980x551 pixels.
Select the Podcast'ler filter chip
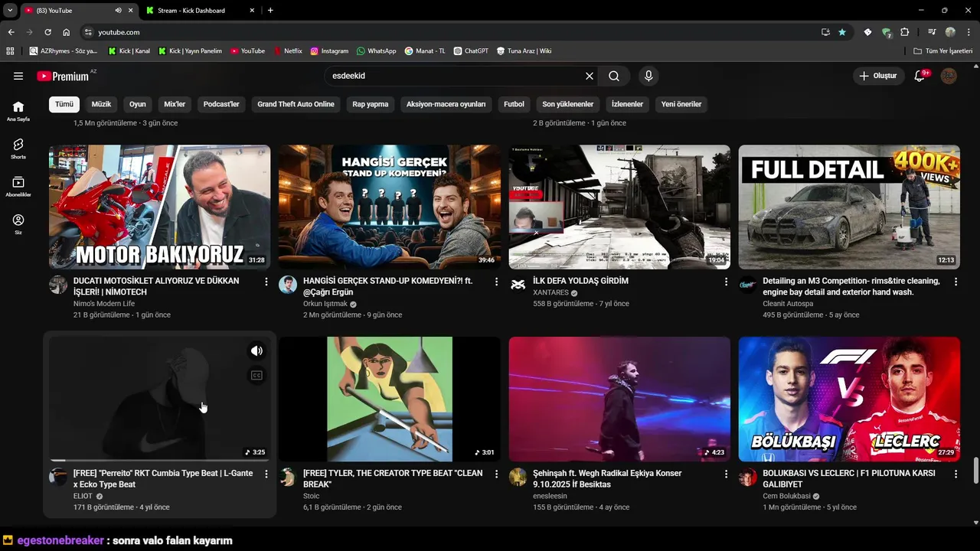point(221,104)
